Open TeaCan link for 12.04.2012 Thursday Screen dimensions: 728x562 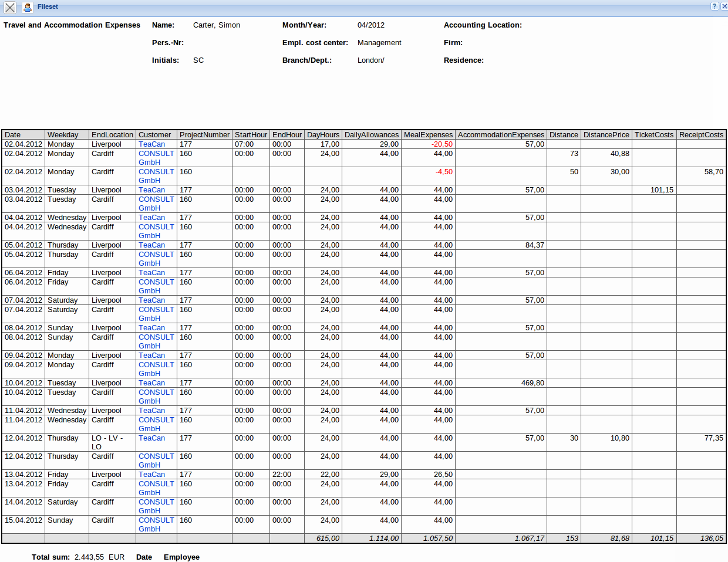click(x=151, y=438)
